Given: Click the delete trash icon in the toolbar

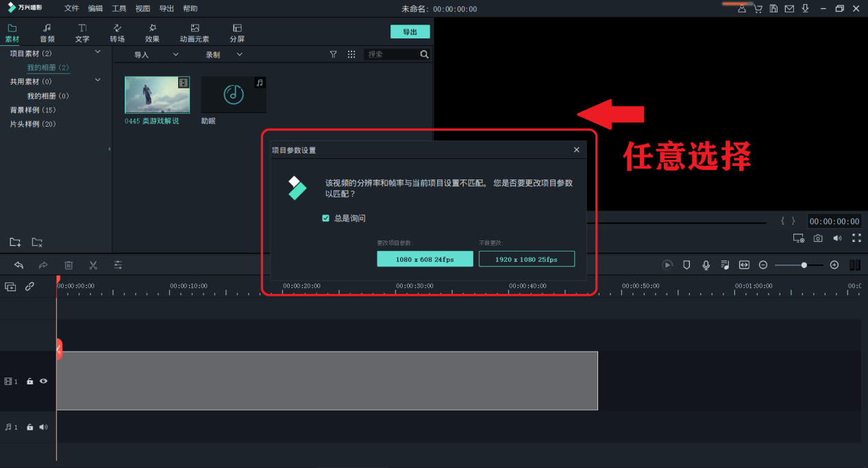Looking at the screenshot, I should point(69,265).
